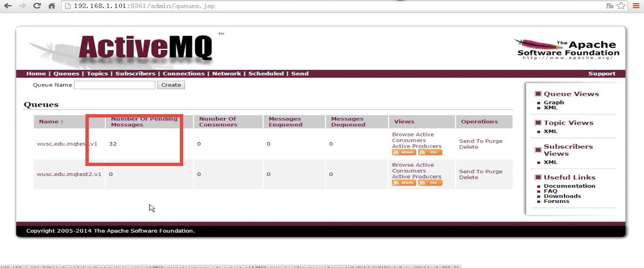Open the Send menu item
Image resolution: width=644 pixels, height=268 pixels.
pos(300,74)
